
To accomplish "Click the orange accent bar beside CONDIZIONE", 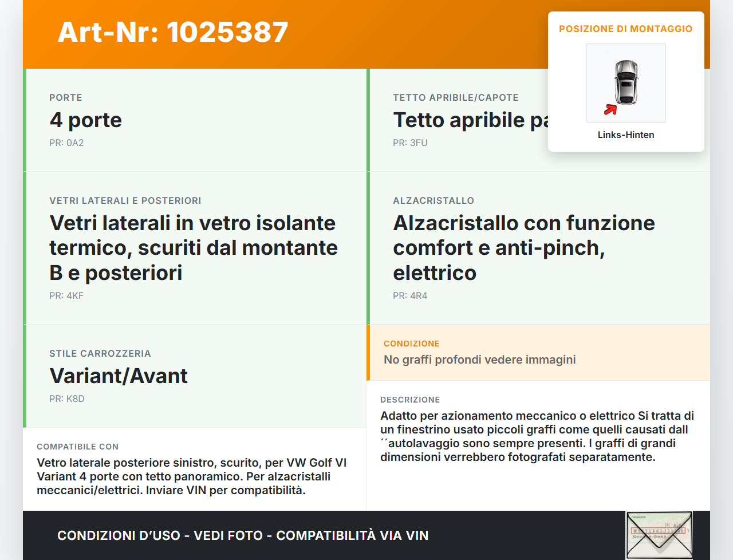I will tap(369, 352).
